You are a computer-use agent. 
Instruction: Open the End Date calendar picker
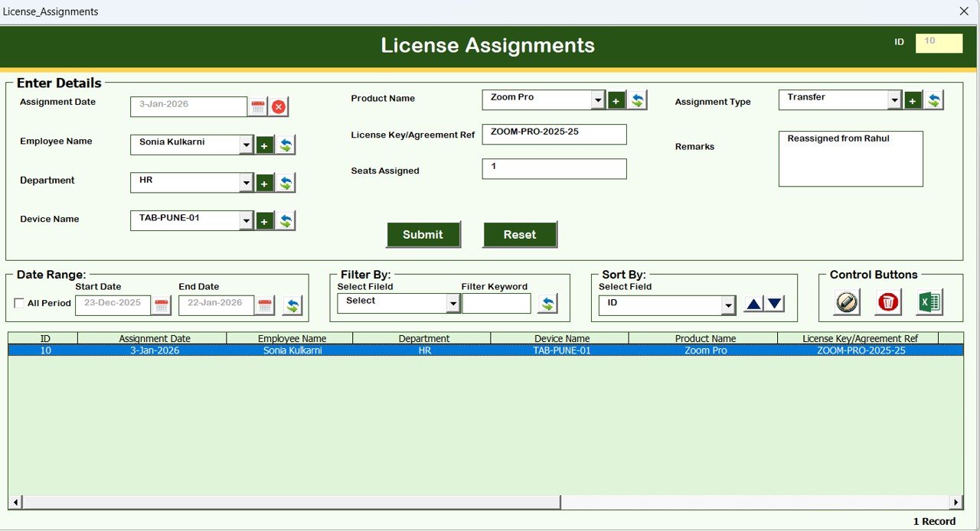265,306
